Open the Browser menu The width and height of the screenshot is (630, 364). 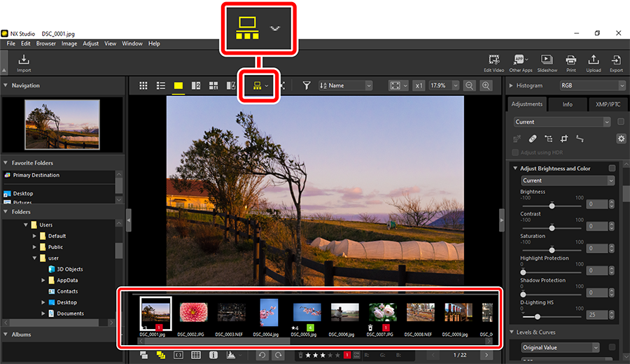click(x=45, y=43)
